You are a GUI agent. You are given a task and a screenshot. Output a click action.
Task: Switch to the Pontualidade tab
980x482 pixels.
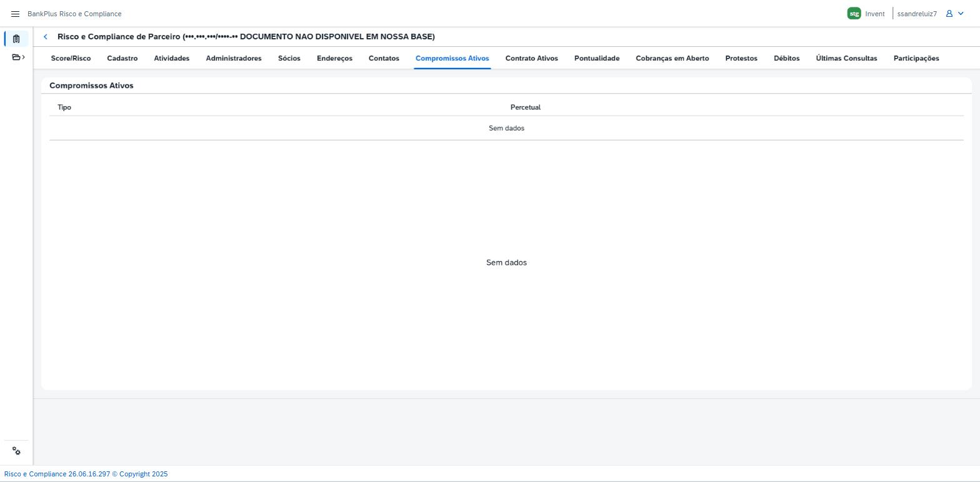[x=597, y=58]
